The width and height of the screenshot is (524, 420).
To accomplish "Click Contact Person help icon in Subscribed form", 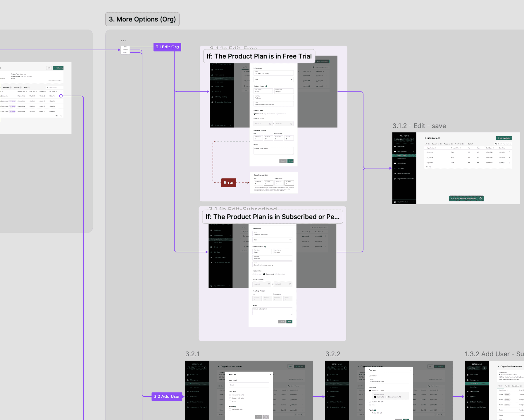I will click(x=265, y=247).
